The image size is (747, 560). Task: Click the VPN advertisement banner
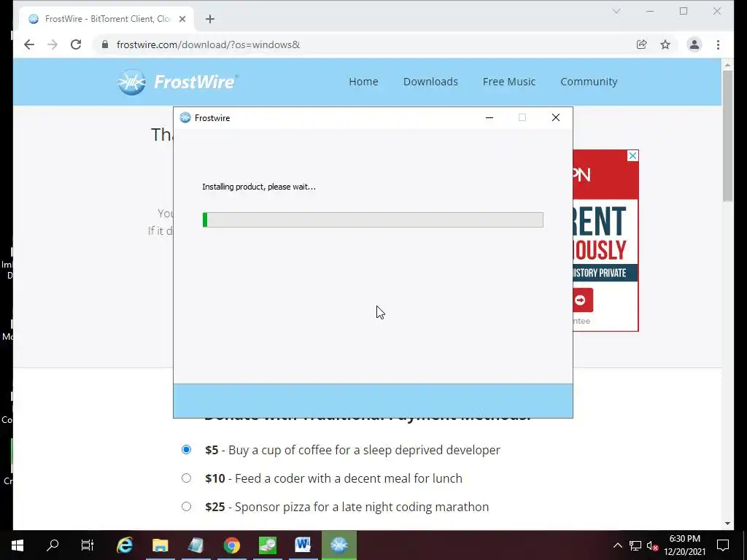tap(605, 241)
